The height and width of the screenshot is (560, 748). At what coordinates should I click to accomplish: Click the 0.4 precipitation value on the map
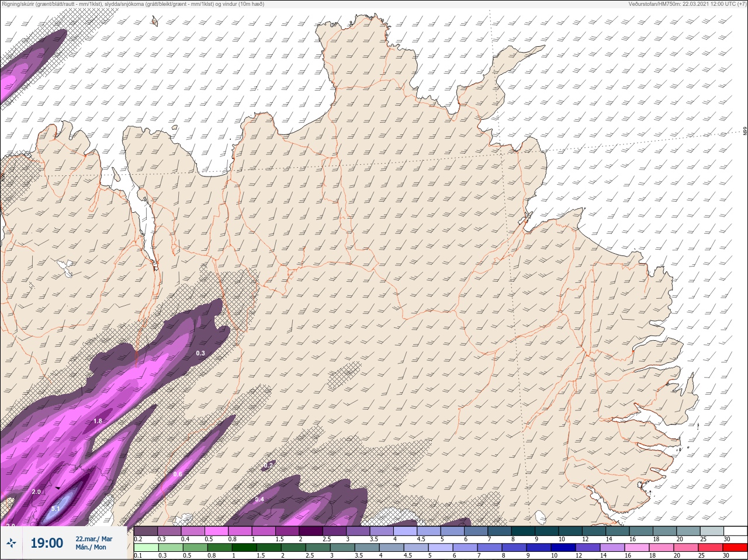point(259,499)
